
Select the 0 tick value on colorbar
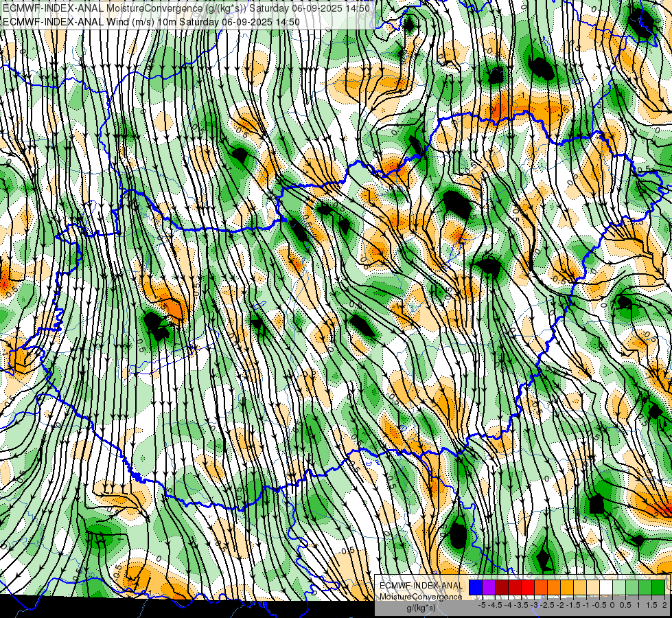click(x=612, y=605)
